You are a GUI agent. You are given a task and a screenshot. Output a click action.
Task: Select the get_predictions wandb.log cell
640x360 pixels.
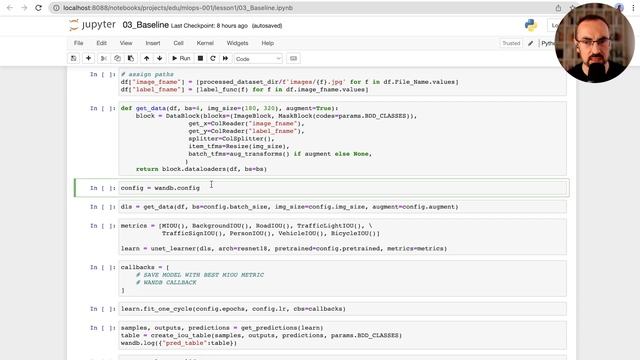click(x=342, y=336)
